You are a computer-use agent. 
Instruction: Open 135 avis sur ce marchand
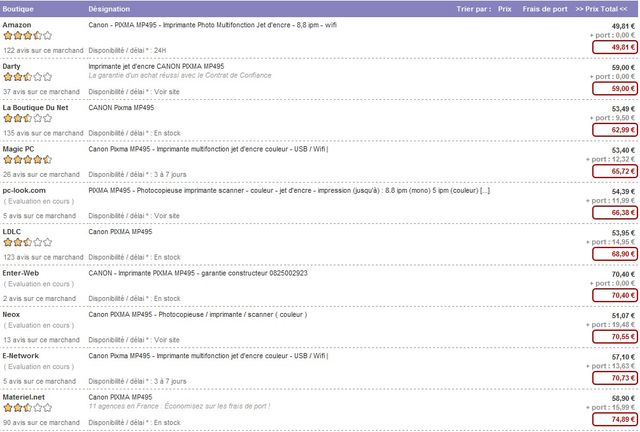click(x=43, y=133)
